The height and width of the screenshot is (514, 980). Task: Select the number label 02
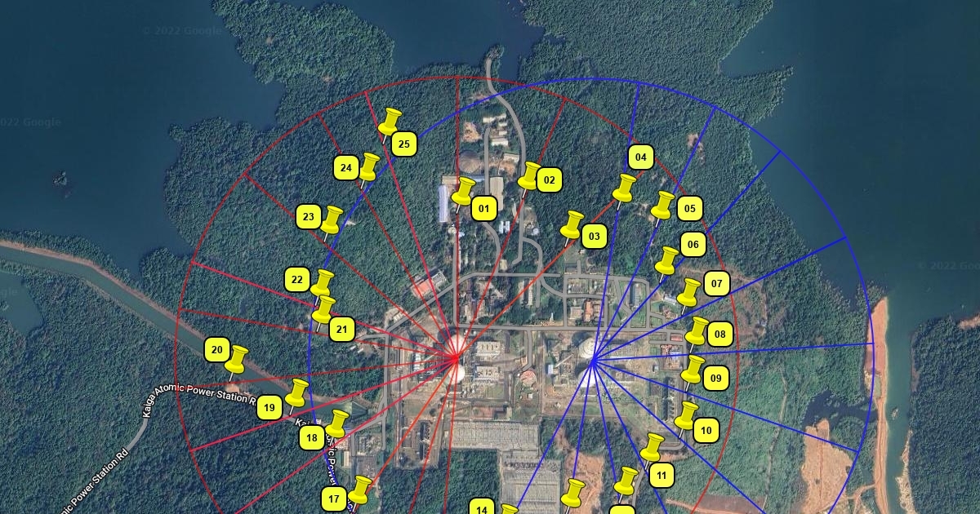coord(549,181)
